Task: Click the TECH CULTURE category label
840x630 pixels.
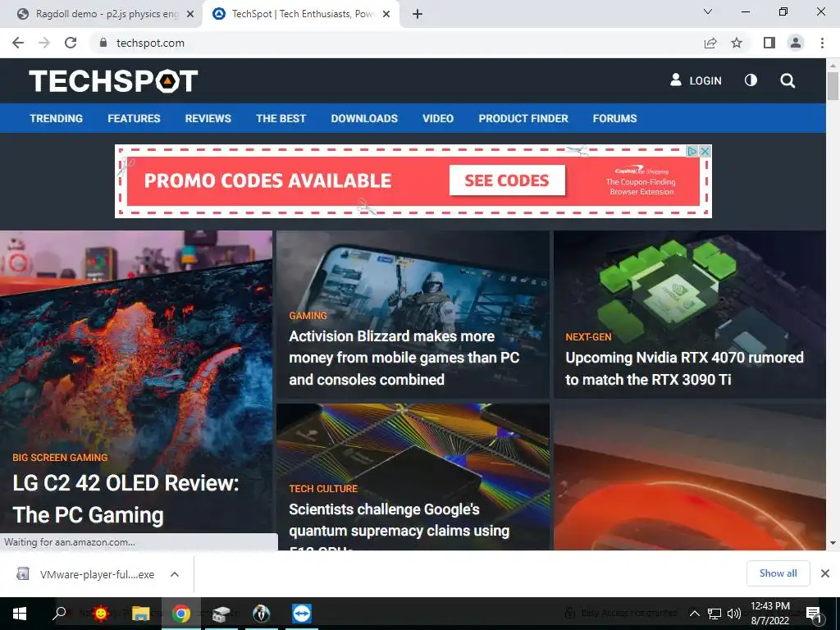Action: tap(323, 489)
